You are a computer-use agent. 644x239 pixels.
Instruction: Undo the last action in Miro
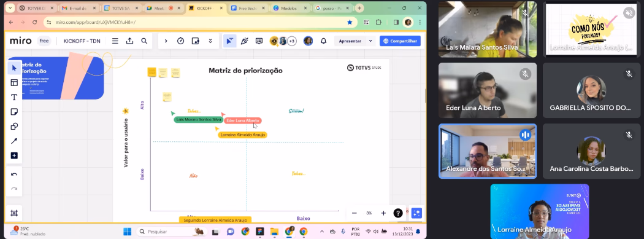point(14,174)
